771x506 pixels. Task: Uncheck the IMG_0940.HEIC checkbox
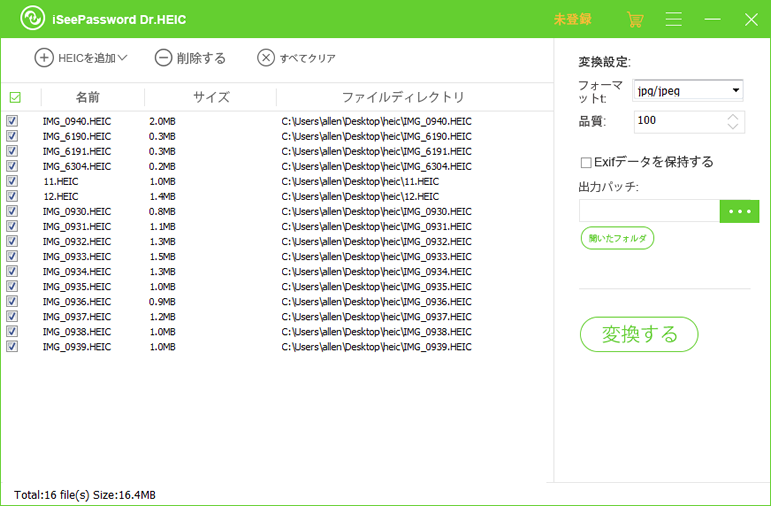[12, 121]
